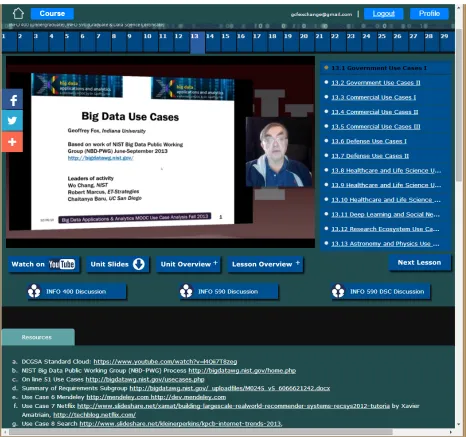Open lesson 13.2 Government Use Cases II

(376, 83)
